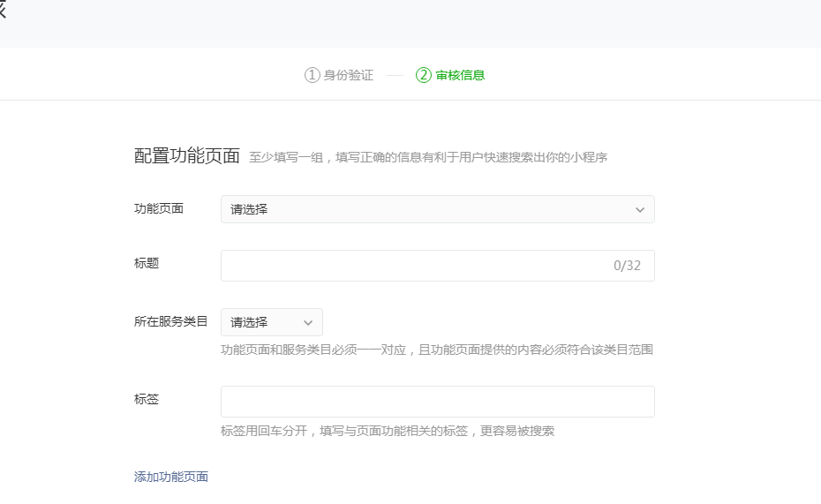Click the 所在服务类目 dropdown chevron arrow

pyautogui.click(x=308, y=323)
